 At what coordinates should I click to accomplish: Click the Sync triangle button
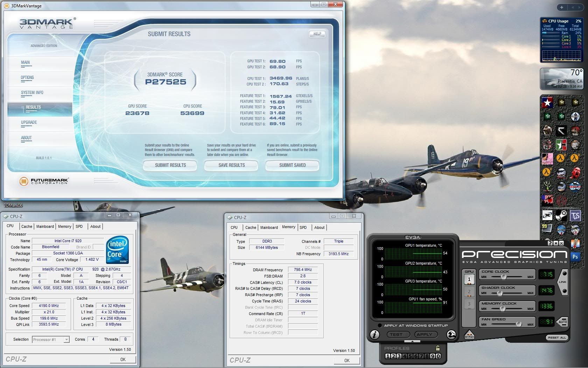(x=469, y=335)
